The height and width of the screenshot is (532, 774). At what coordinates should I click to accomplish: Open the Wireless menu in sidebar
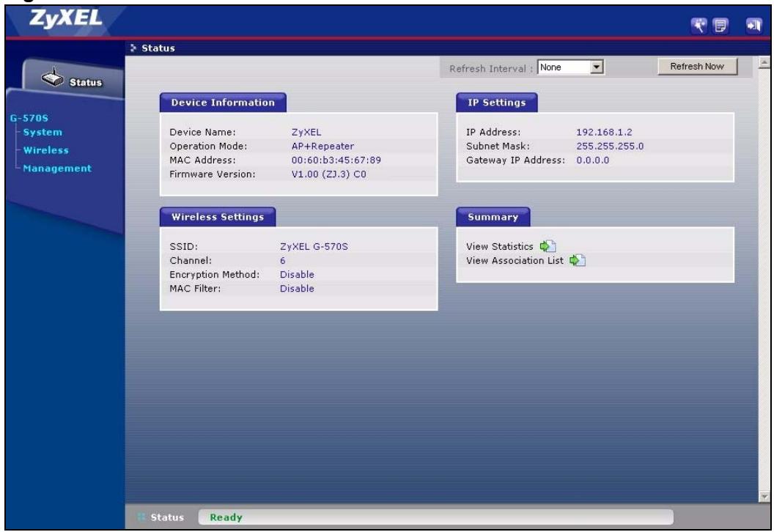(x=46, y=150)
